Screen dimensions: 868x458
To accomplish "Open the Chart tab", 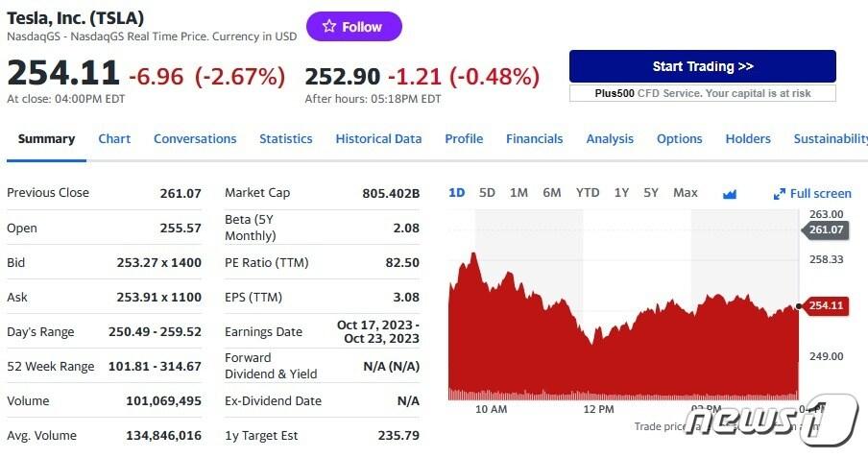I will point(114,139).
